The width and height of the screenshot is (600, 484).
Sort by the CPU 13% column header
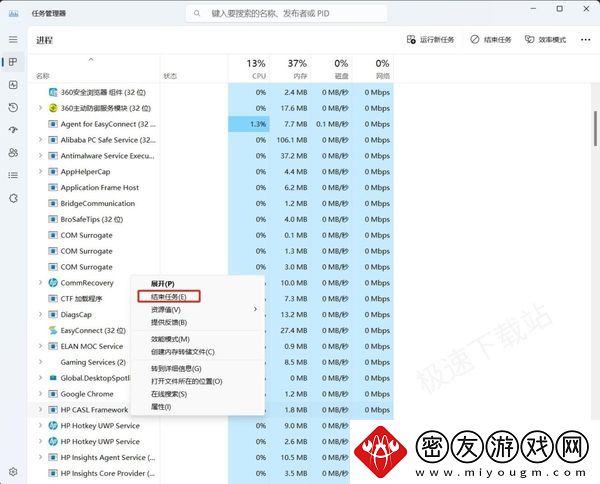click(x=249, y=68)
